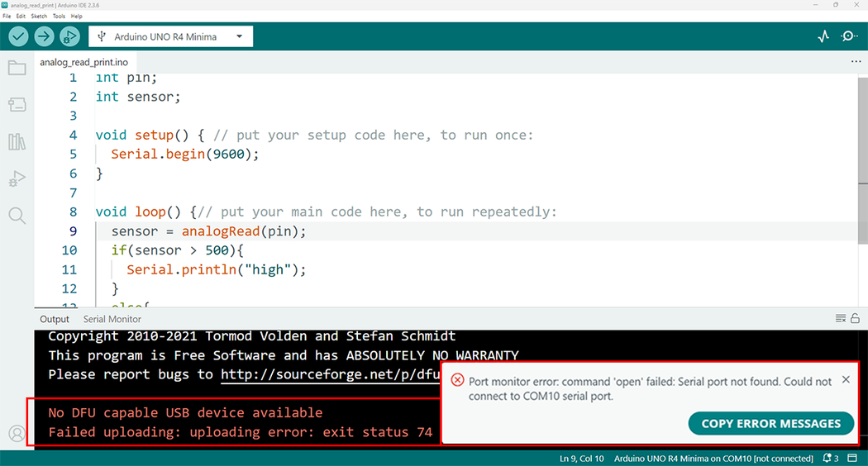The image size is (868, 466).
Task: Click 'if(sensor > 500){' code line
Action: 177,250
